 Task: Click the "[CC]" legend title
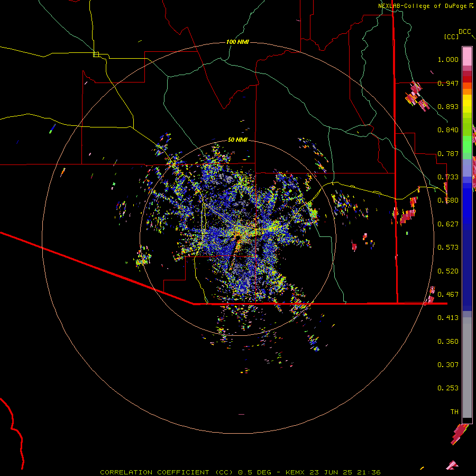[x=451, y=36]
